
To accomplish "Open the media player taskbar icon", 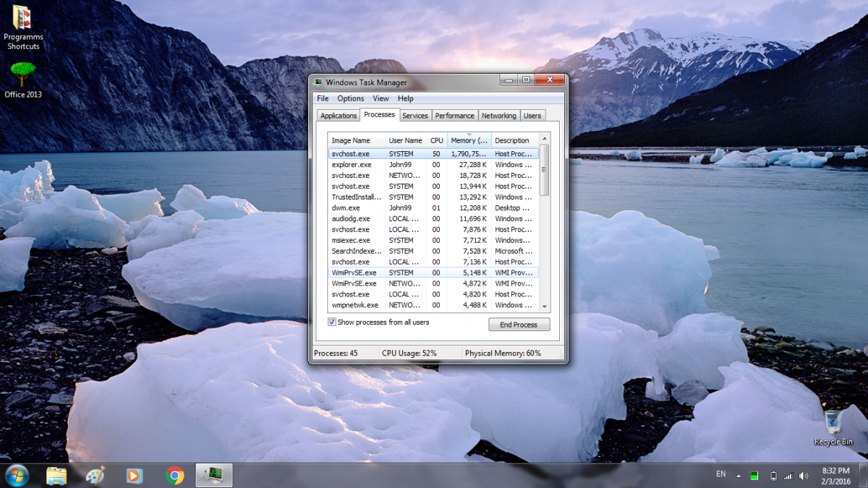I will [x=134, y=475].
